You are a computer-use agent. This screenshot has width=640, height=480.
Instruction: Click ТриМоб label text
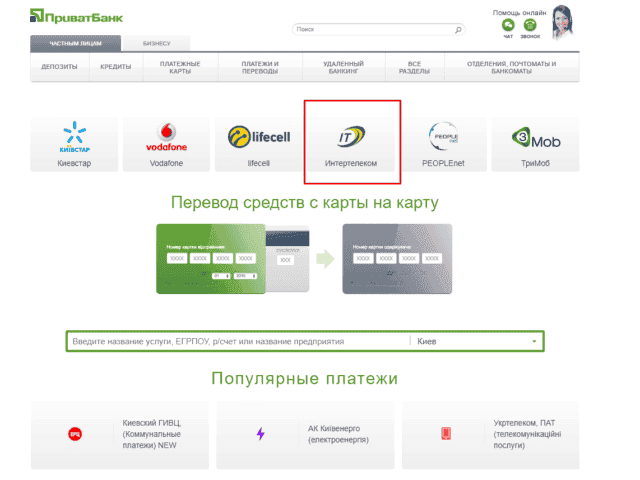pos(536,163)
